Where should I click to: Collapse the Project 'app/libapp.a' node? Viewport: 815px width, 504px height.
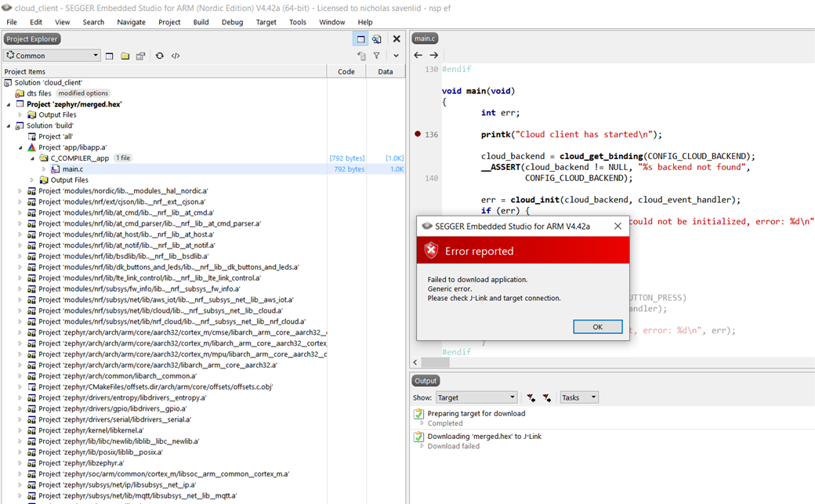pos(20,147)
